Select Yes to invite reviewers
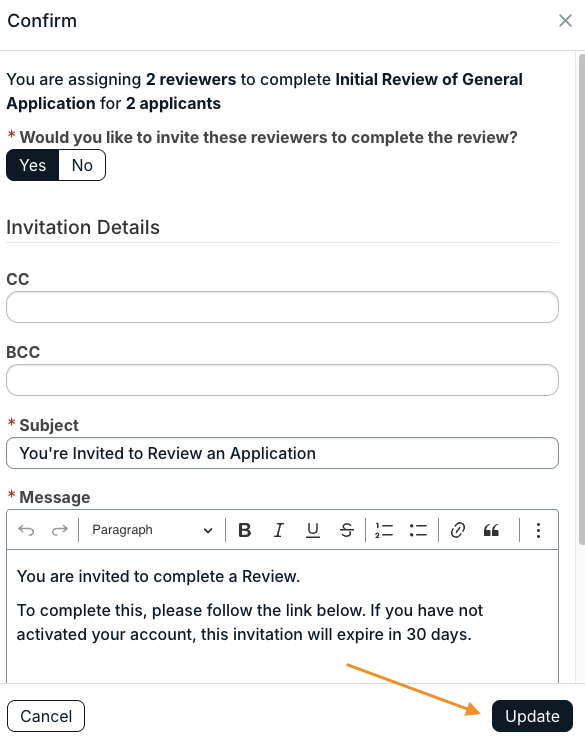The width and height of the screenshot is (585, 739). tap(33, 165)
